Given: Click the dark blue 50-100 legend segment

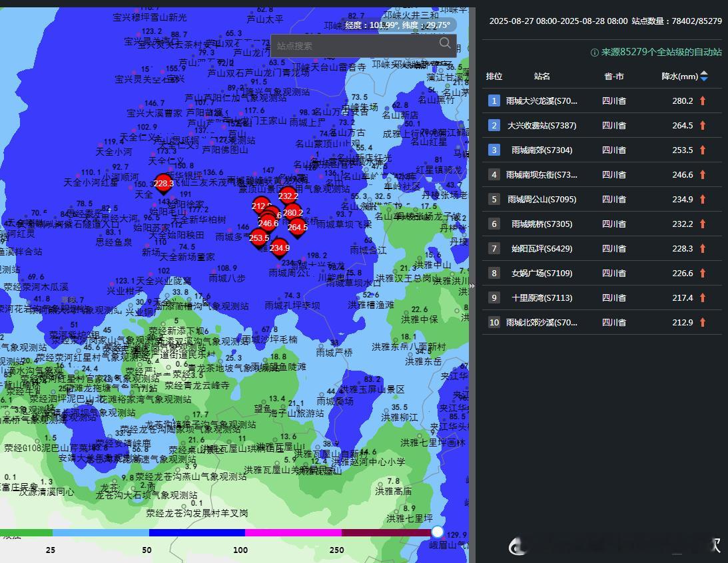Looking at the screenshot, I should click(197, 533).
